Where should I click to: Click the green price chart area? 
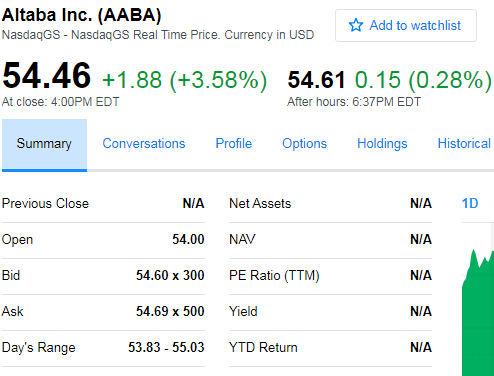[478, 317]
